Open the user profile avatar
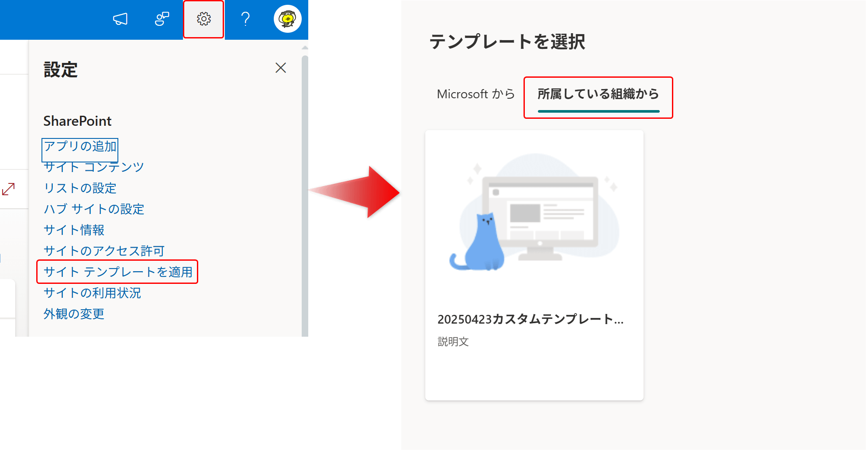Viewport: 868px width, 452px height. [287, 19]
